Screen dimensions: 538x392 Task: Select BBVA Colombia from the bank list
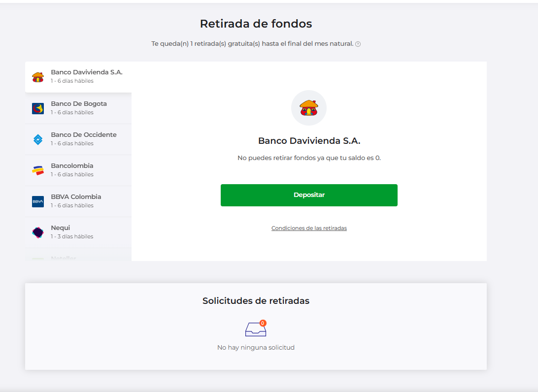(76, 201)
